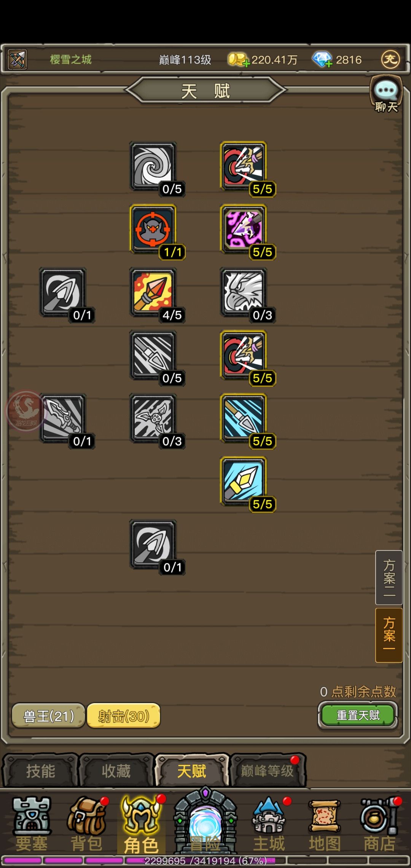This screenshot has width=411, height=868.
Task: Switch to the 射击(30) talent tree
Action: click(x=124, y=716)
